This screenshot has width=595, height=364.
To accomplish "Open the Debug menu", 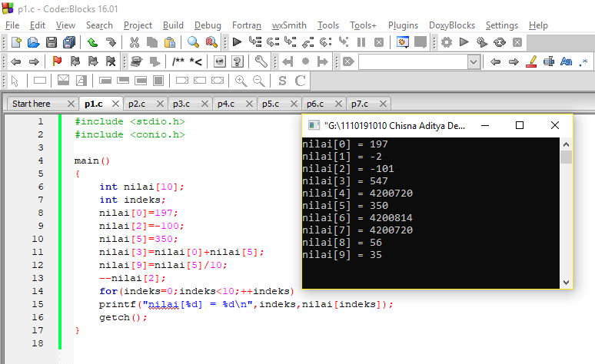I will (208, 25).
